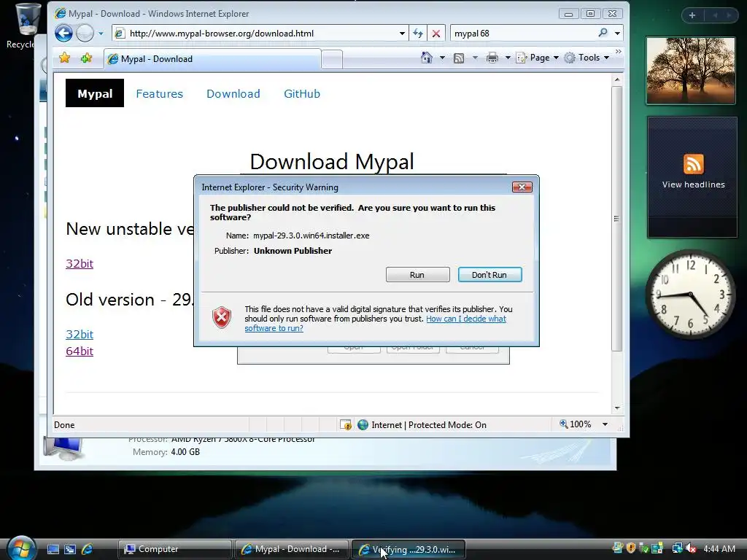This screenshot has height=560, width=747.
Task: Launch Internet Explorer from quick launch
Action: coord(88,549)
